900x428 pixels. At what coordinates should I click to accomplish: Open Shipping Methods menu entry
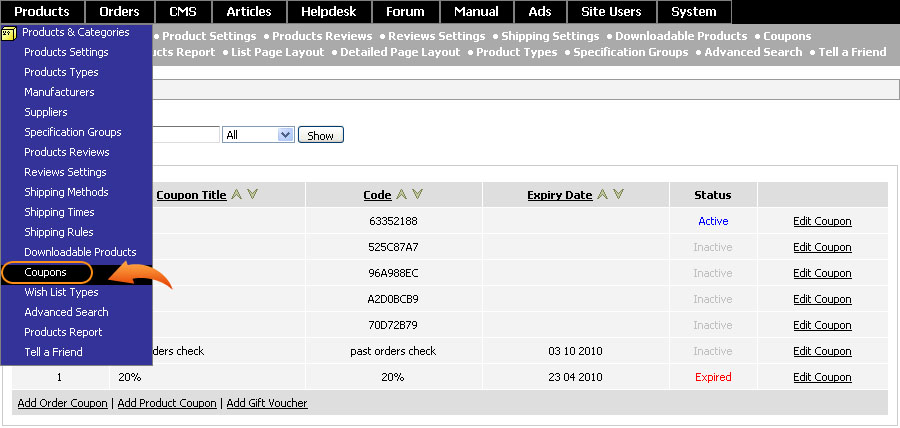coord(66,192)
